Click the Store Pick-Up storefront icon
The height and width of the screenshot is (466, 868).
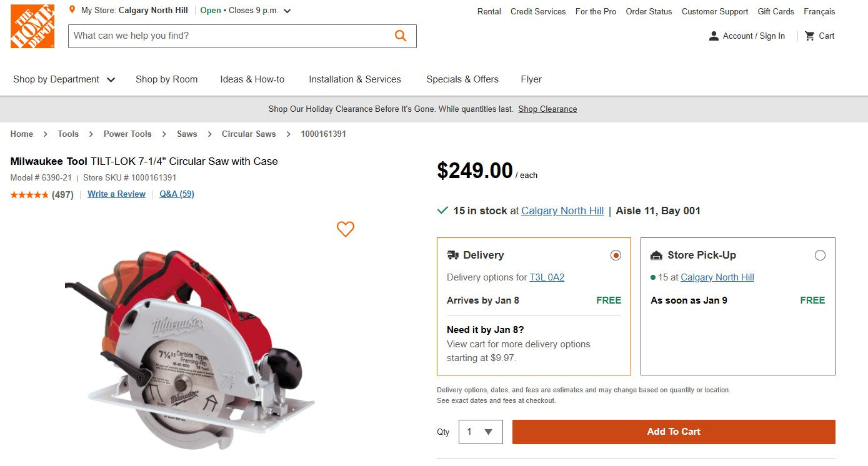(656, 255)
